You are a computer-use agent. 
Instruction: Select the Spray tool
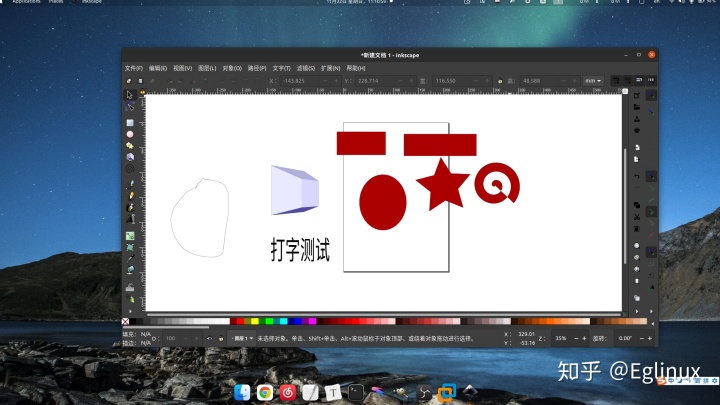[130, 299]
